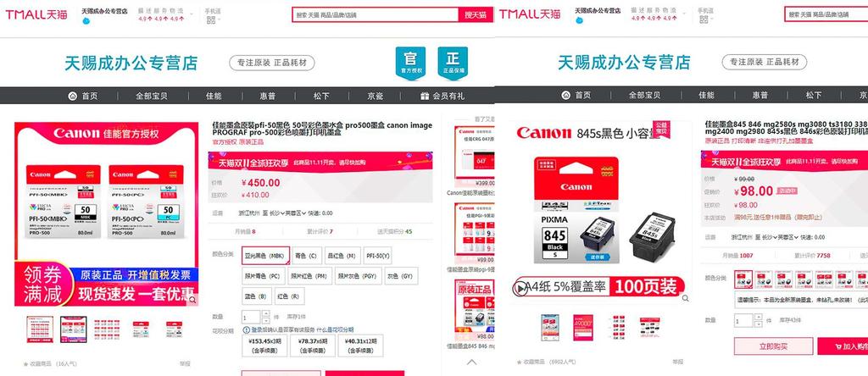Screen dimensions: 868x376
Task: Click the blue chat icon under the left store name
Action: pos(86,21)
